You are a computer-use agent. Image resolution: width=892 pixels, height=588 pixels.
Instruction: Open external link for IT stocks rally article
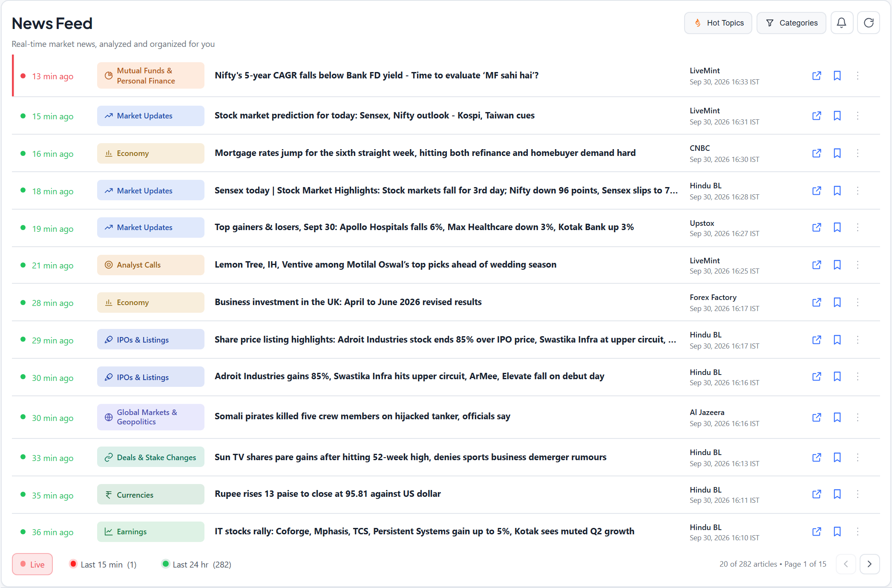tap(817, 532)
